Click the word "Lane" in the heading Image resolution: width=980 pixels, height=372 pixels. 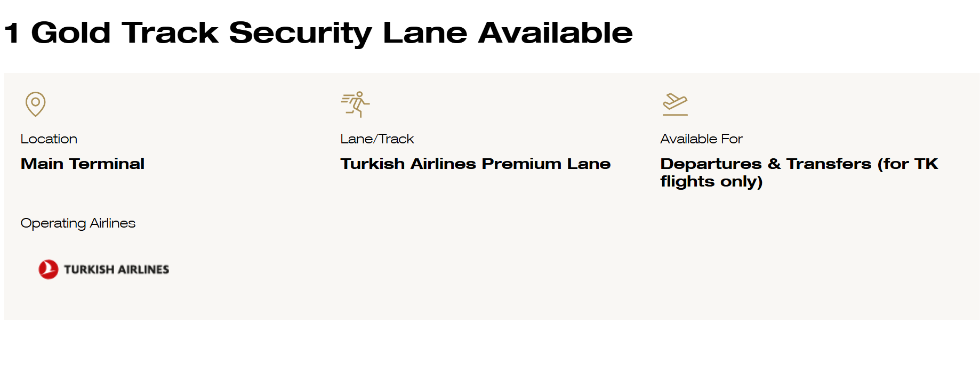point(425,33)
